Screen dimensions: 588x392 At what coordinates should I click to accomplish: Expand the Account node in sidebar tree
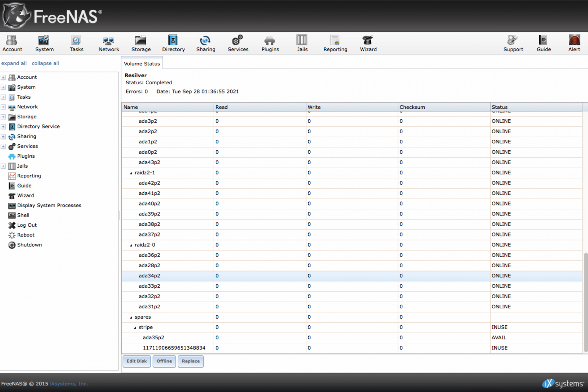3,77
